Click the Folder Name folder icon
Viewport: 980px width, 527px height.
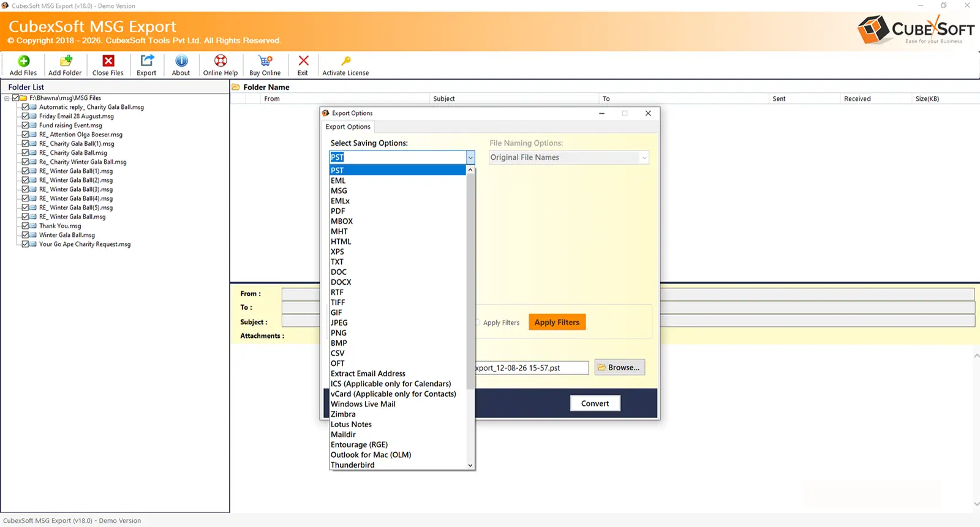click(x=236, y=87)
